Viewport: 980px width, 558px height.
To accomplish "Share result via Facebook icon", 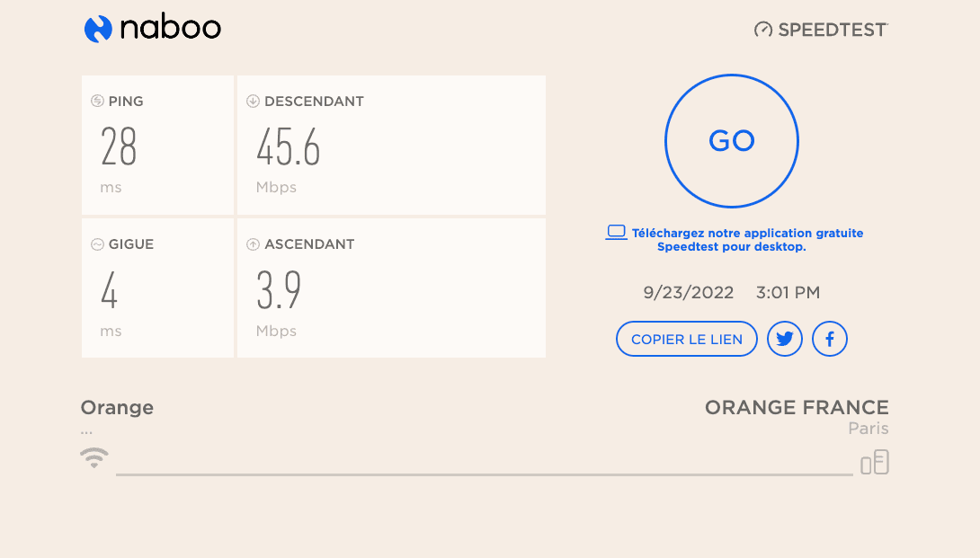I will coord(829,339).
